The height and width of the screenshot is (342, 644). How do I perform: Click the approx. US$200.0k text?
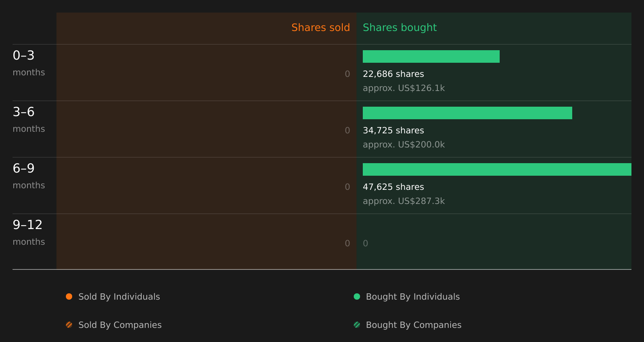point(404,145)
